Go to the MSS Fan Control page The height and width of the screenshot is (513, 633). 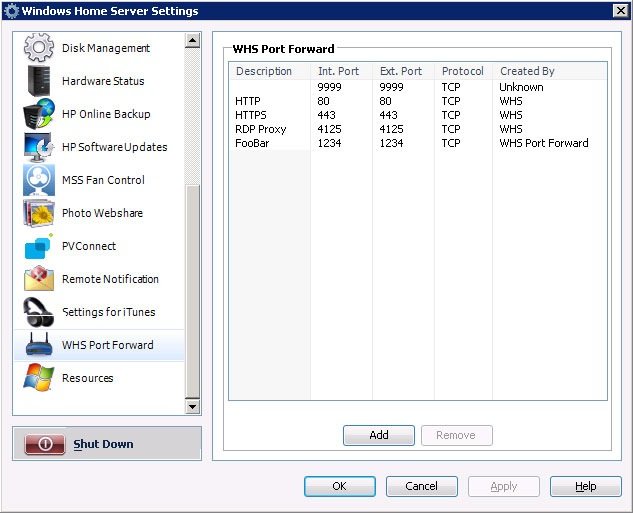103,180
